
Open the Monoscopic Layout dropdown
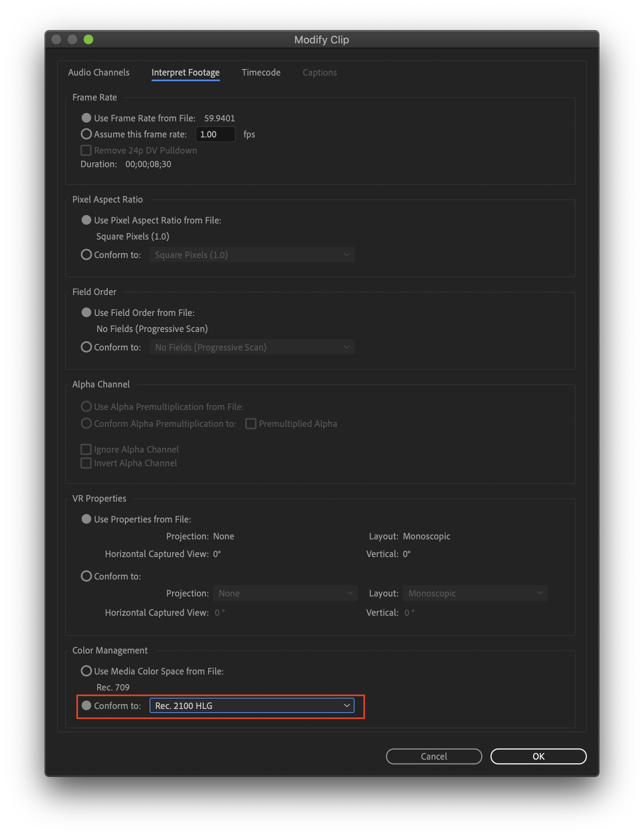pos(474,593)
